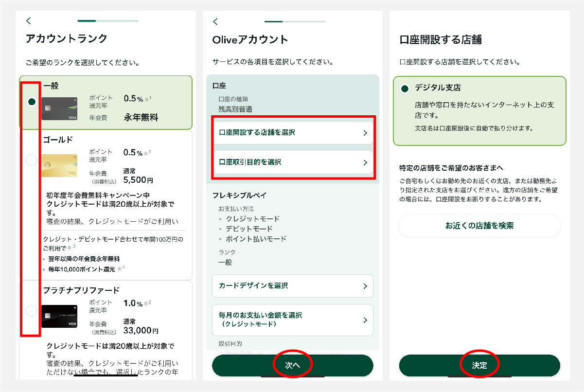584x392 pixels.
Task: Click the ポイント払いモード bullet item
Action: 256,239
